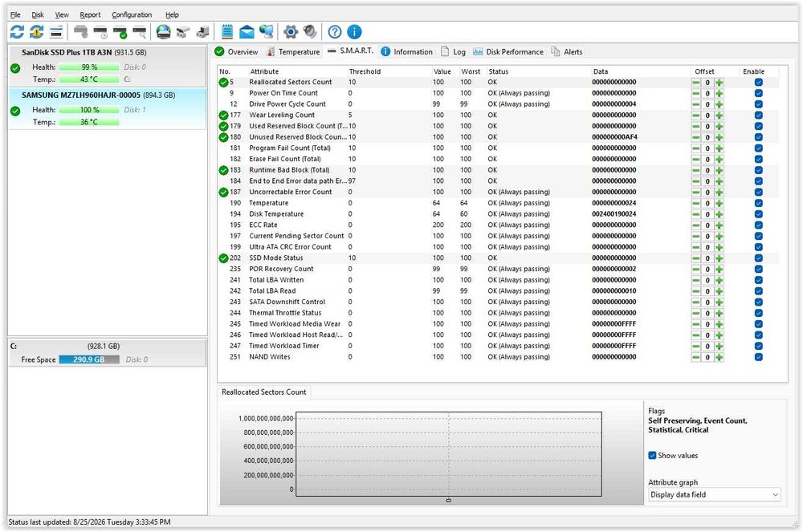Open the Disk menu
The image size is (803, 532).
point(38,14)
